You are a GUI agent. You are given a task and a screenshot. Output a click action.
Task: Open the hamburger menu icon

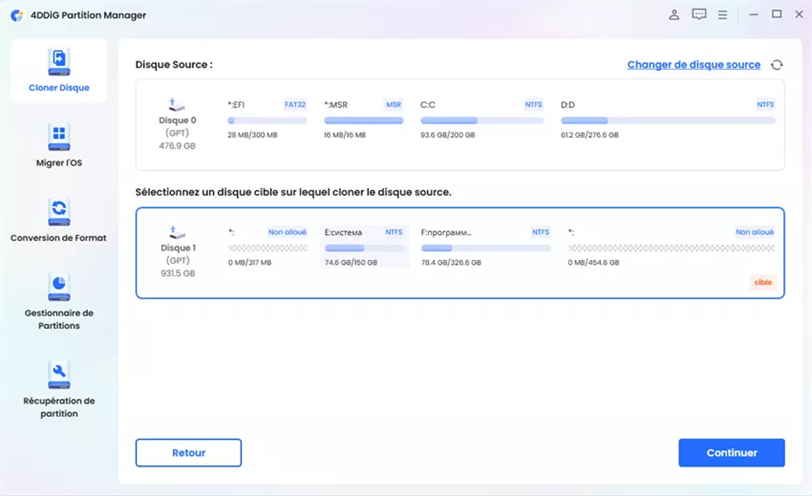coord(722,15)
